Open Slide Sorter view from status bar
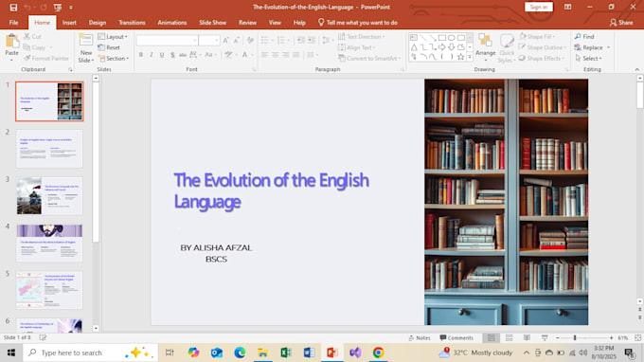644x362 pixels. tap(509, 337)
